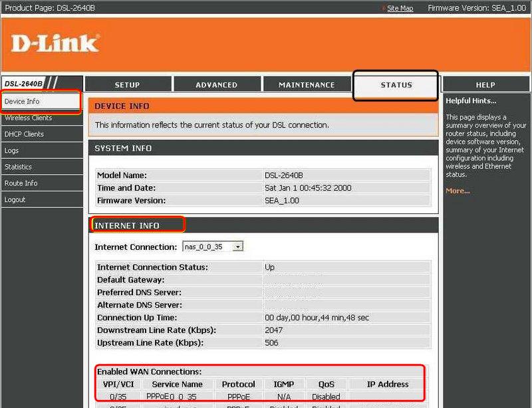Show the DHCP Clients page

click(x=42, y=134)
